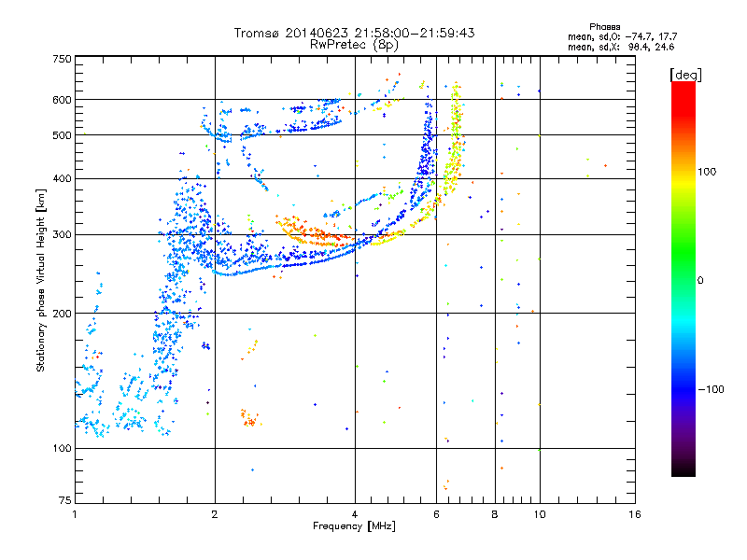Click the 'mean, sd,X: 98.4, 24.6' text
The width and height of the screenshot is (747, 560).
click(621, 47)
